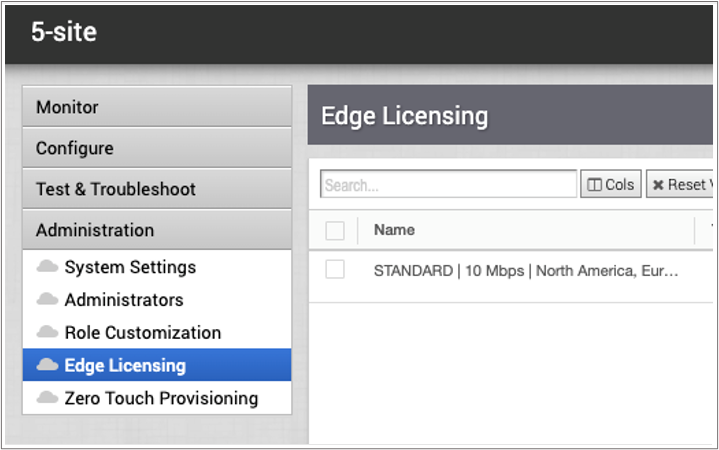This screenshot has height=450, width=719.
Task: Click the cloud icon on Edge Licensing
Action: tap(47, 365)
